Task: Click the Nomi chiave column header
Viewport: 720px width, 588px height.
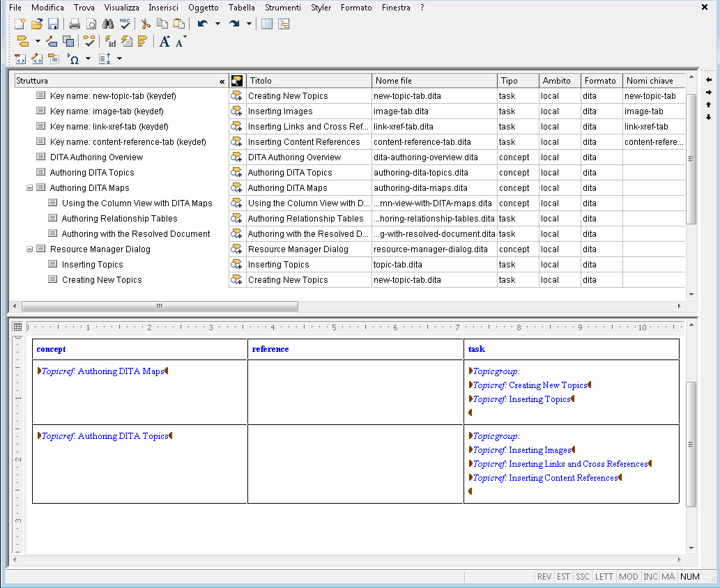Action: [654, 81]
